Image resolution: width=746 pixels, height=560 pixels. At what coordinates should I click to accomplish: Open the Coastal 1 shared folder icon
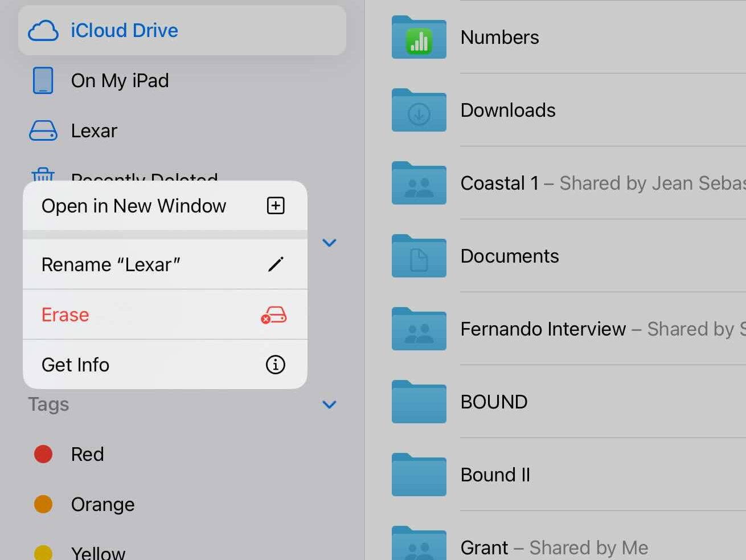point(419,184)
